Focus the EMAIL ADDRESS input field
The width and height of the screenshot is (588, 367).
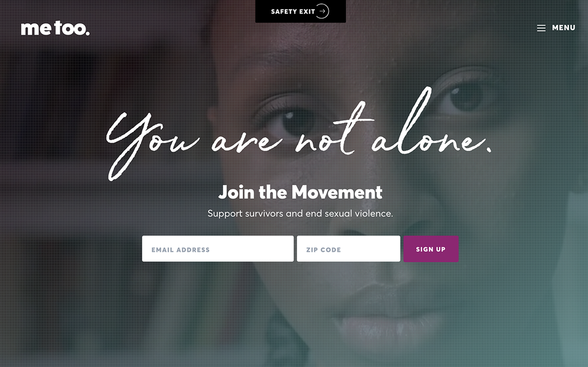coord(217,249)
